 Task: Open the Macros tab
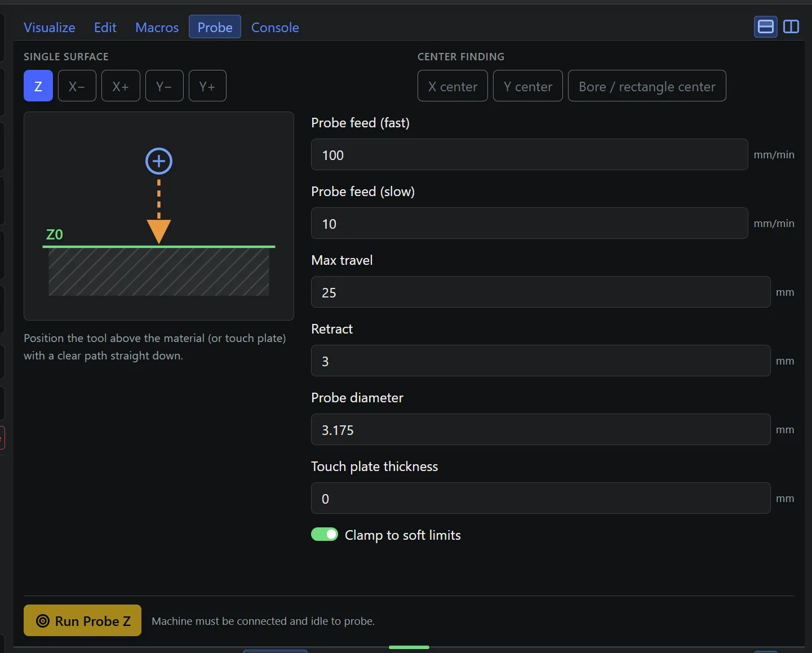click(157, 27)
